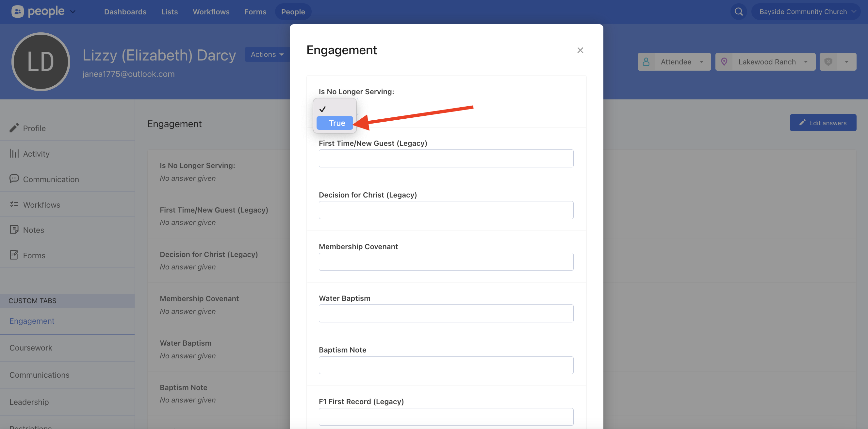Switch to the Coursework custom tab
Image resolution: width=868 pixels, height=429 pixels.
tap(31, 348)
